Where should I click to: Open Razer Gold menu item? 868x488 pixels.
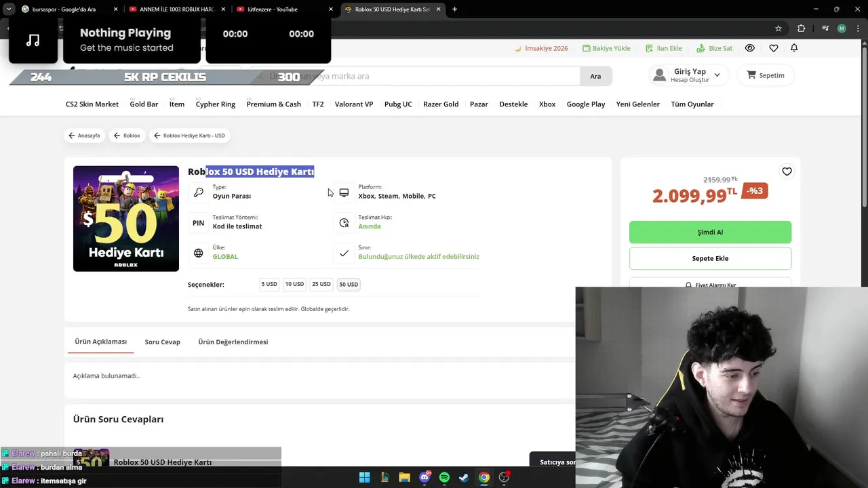click(441, 104)
